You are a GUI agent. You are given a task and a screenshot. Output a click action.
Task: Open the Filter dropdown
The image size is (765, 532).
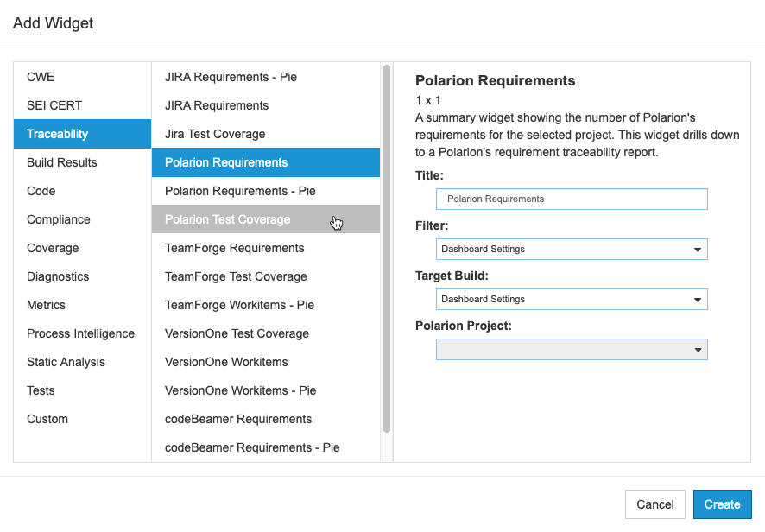point(572,249)
